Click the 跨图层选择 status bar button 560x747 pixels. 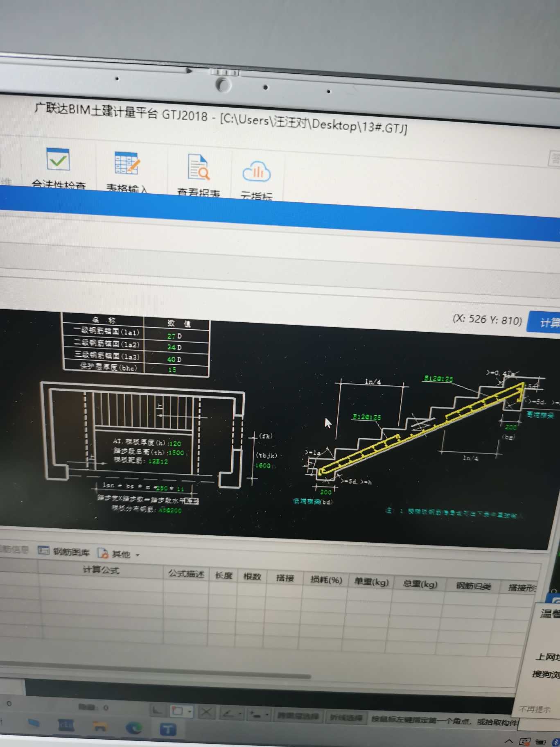pyautogui.click(x=298, y=716)
